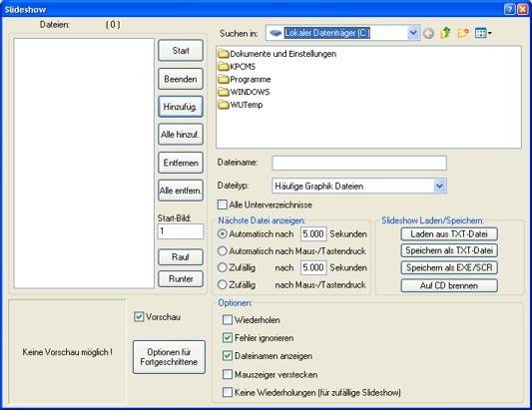Click the help question mark button
532x410 pixels.
point(509,10)
